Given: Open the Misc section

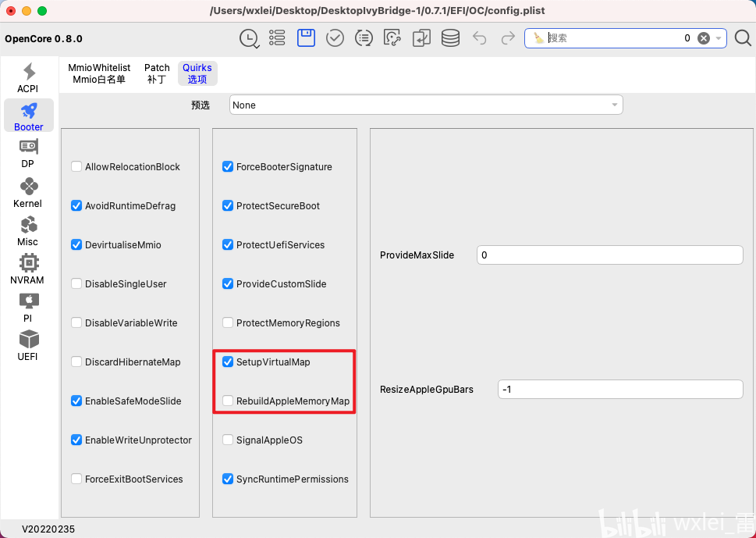Looking at the screenshot, I should pyautogui.click(x=28, y=231).
